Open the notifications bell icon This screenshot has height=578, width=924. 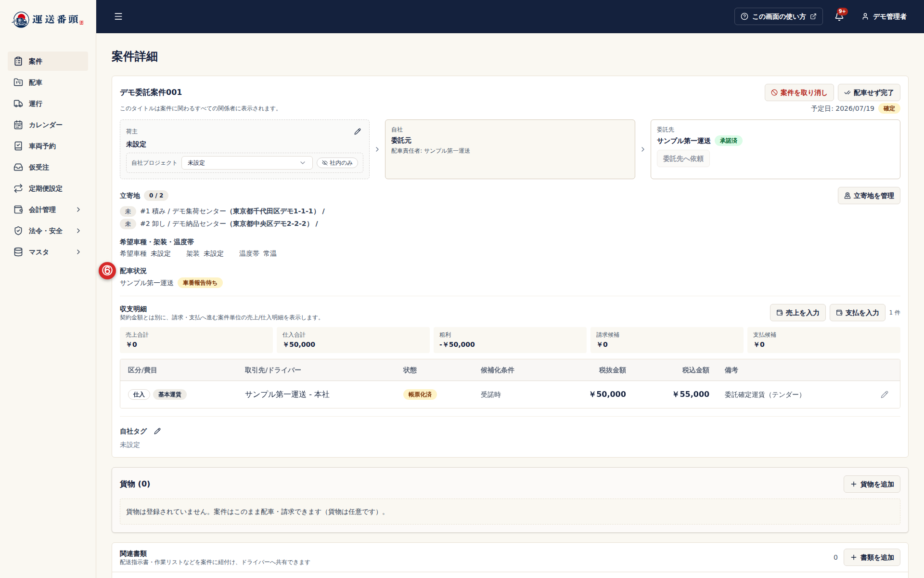(839, 16)
